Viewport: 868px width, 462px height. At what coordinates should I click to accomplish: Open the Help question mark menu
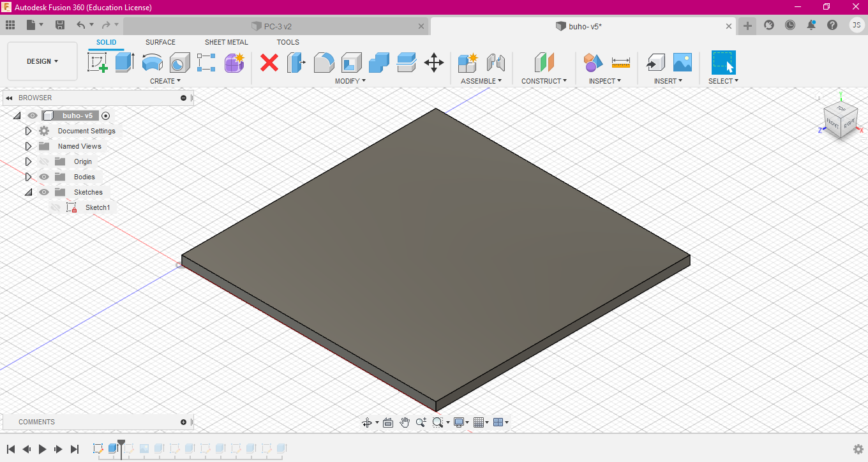click(x=832, y=25)
